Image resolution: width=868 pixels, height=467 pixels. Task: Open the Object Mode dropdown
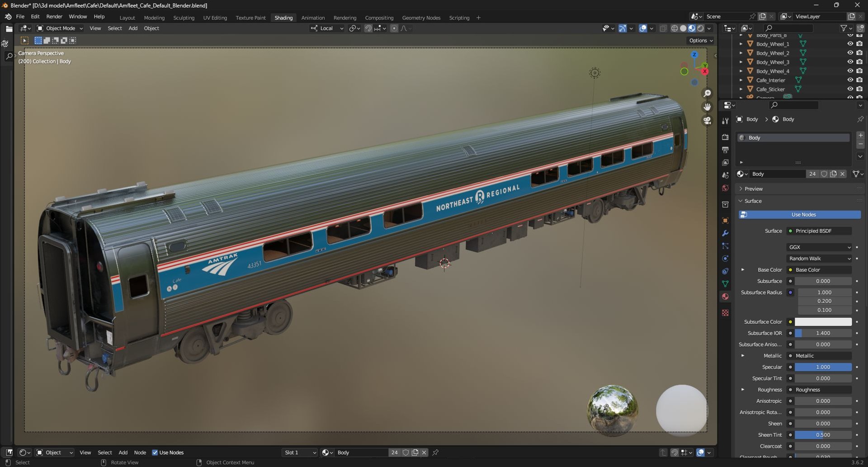click(x=60, y=28)
